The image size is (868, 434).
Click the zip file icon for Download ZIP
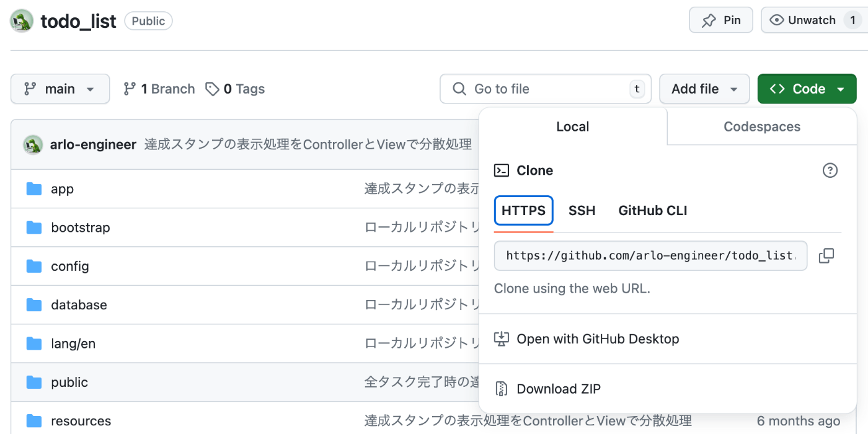tap(502, 389)
